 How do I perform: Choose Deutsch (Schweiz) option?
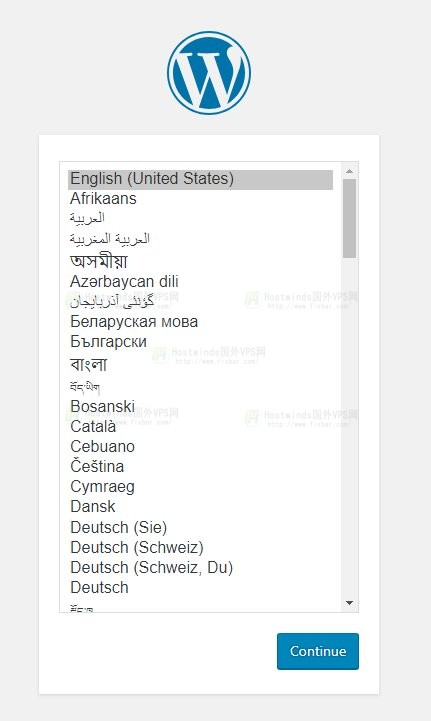pyautogui.click(x=201, y=548)
